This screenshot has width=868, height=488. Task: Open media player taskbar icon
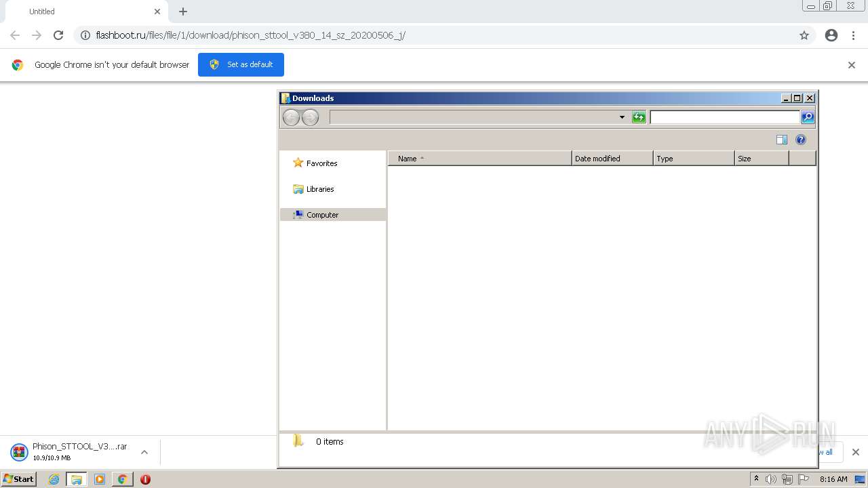click(x=100, y=479)
